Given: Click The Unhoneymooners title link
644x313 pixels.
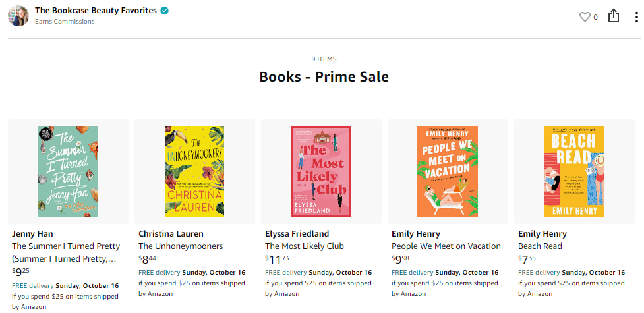Looking at the screenshot, I should pos(181,246).
